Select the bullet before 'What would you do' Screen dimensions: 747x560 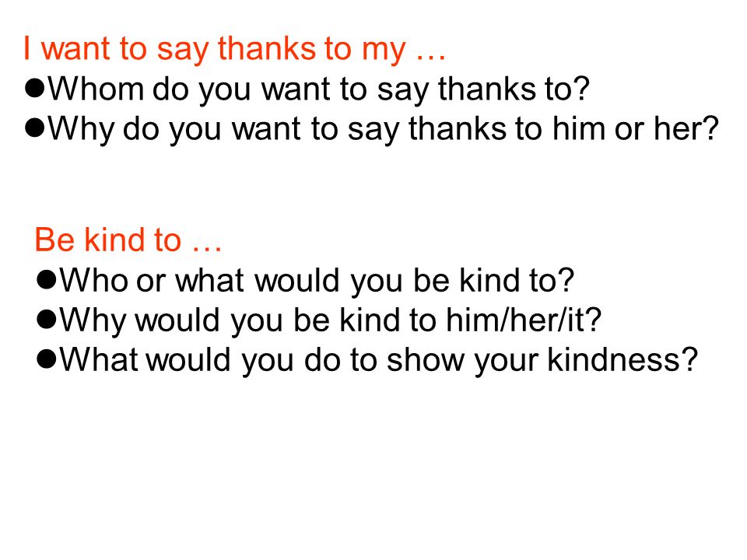[46, 359]
